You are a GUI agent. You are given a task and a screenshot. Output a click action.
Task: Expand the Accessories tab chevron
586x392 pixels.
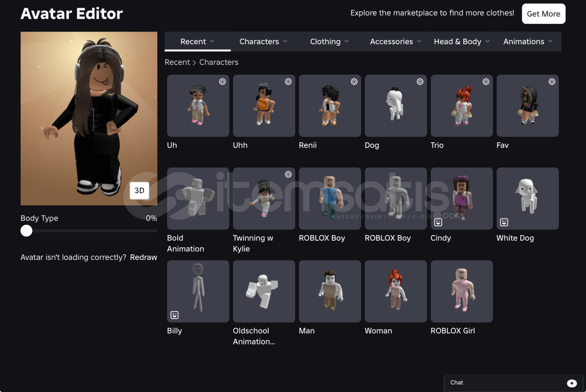(x=419, y=41)
